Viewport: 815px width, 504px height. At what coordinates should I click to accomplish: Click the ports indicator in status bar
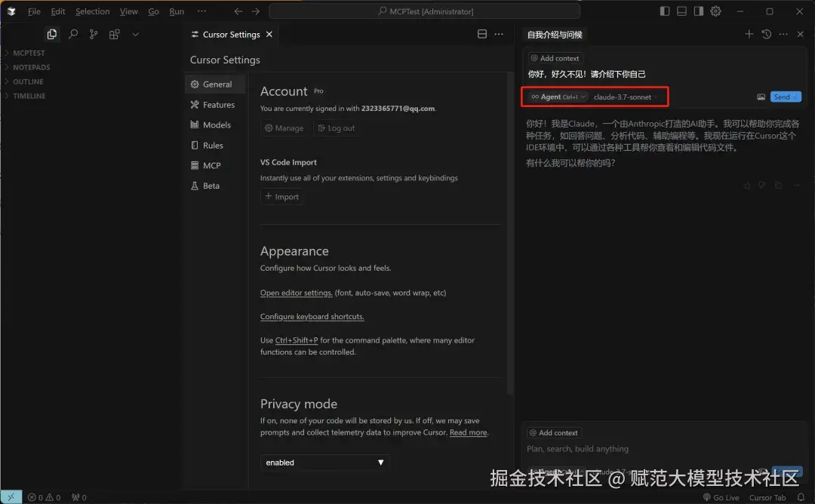(79, 497)
